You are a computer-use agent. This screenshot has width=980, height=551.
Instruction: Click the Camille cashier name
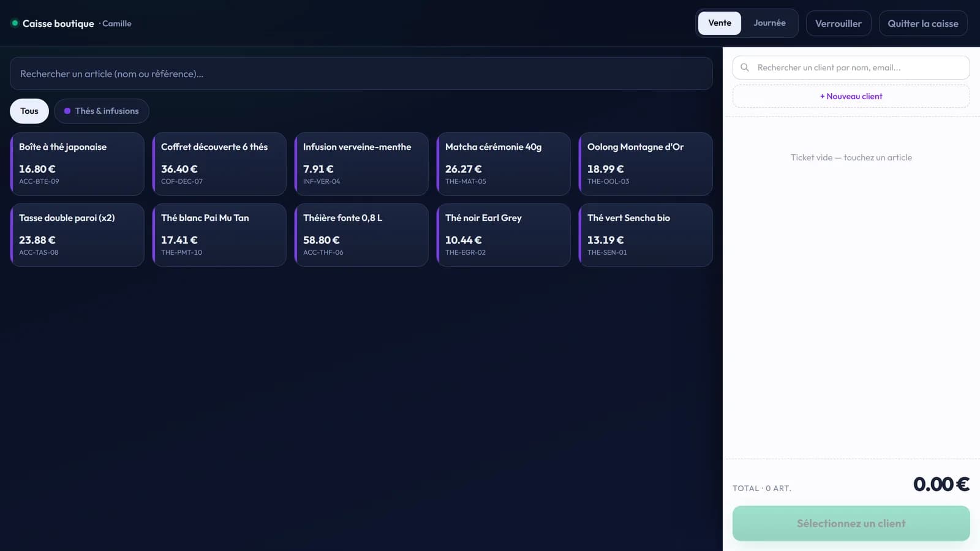click(117, 23)
